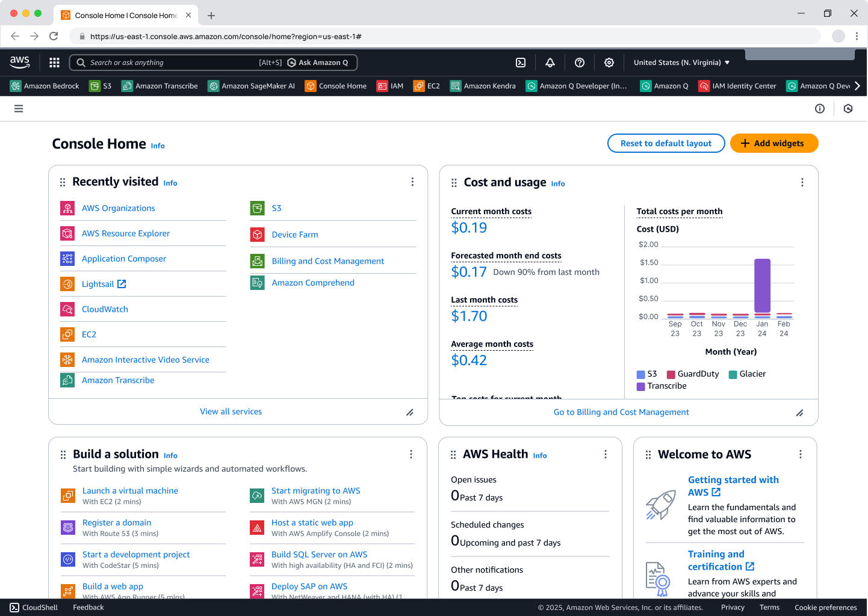
Task: Click the Jan 24 Transcribe cost bar
Action: 762,286
